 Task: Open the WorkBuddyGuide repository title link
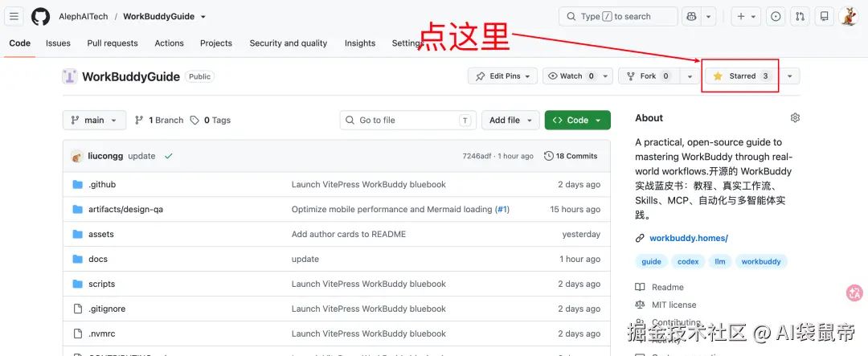click(131, 77)
